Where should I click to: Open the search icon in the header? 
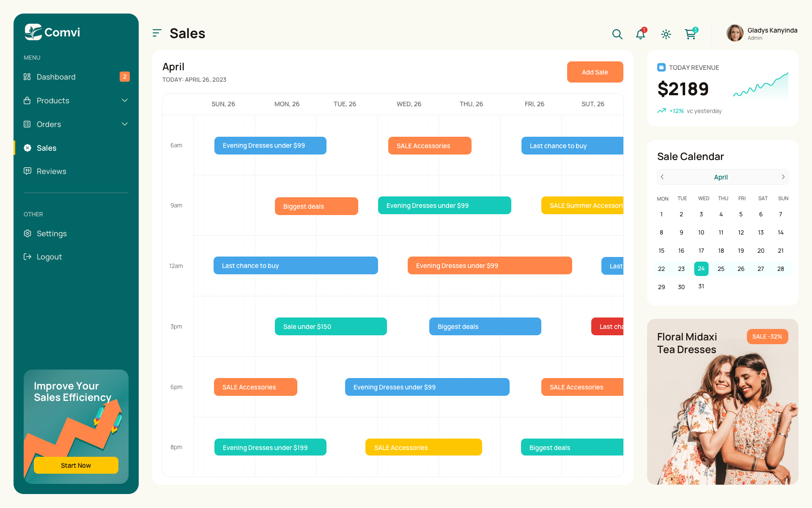click(x=617, y=34)
